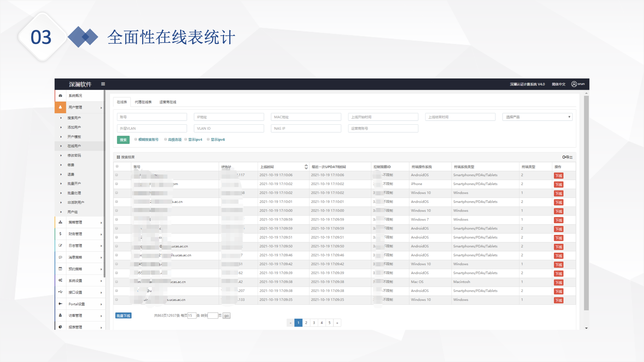644x362 pixels.
Task: Switch language via 简体中文
Action: (x=558, y=84)
